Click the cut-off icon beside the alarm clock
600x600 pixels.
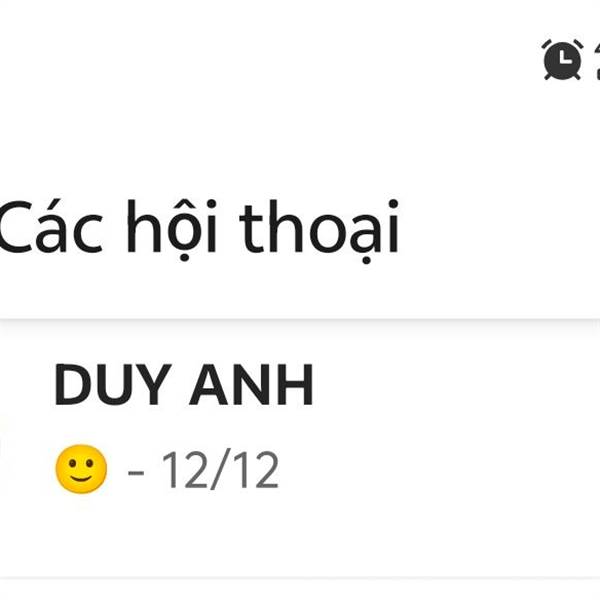tap(597, 60)
